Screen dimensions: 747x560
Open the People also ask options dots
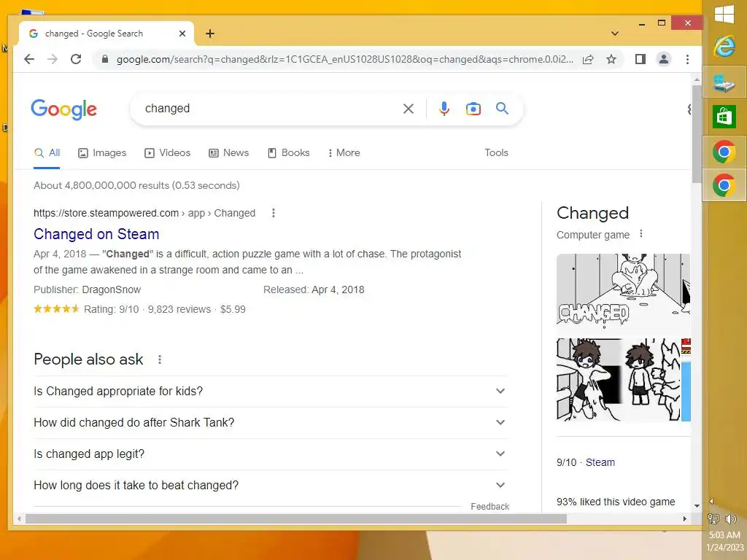160,359
